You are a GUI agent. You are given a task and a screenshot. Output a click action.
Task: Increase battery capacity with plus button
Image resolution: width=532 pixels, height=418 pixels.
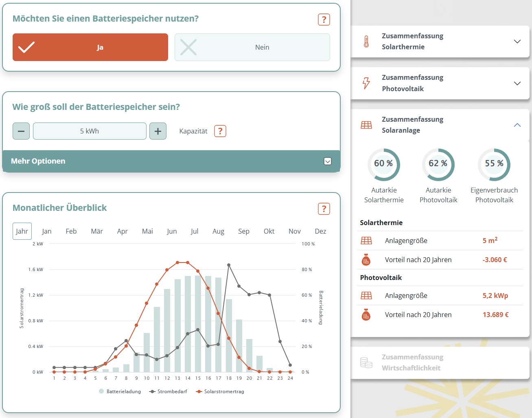[158, 131]
